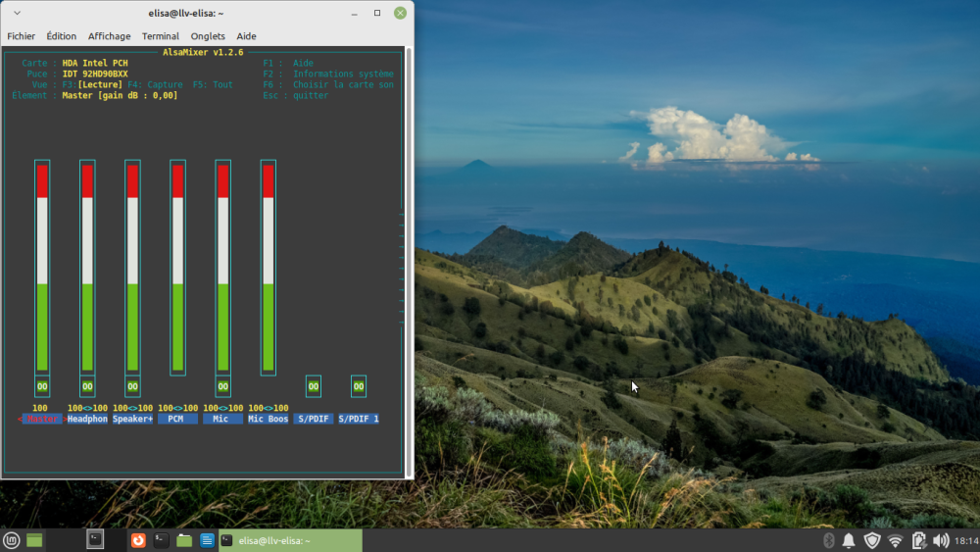Open the Fichier menu
This screenshot has height=552, width=980.
pos(22,36)
